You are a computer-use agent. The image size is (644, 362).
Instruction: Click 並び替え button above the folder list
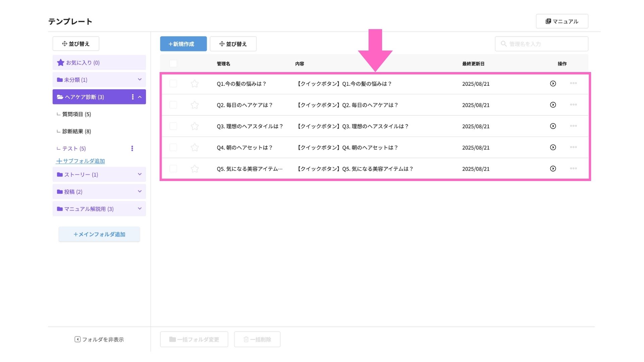coord(76,44)
